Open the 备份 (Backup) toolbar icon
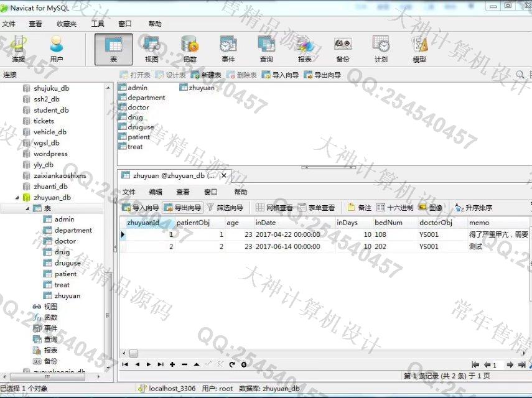The width and height of the screenshot is (532, 398). coord(343,50)
